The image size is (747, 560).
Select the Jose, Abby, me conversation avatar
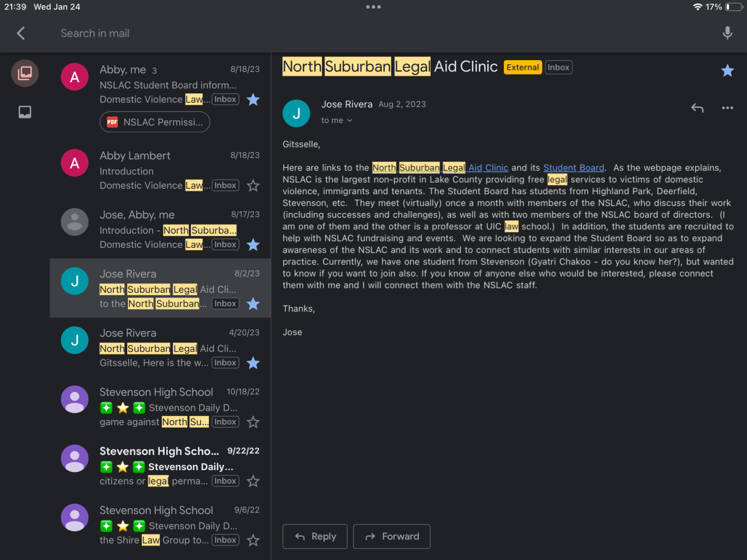click(75, 222)
